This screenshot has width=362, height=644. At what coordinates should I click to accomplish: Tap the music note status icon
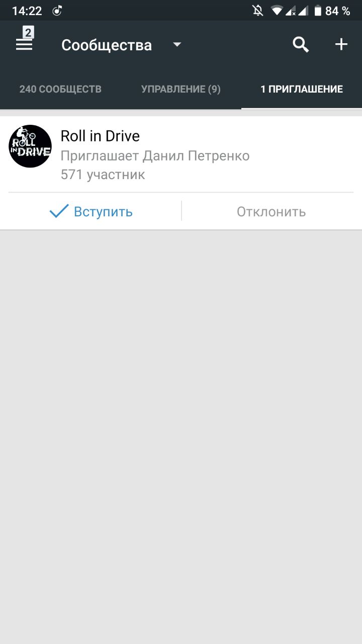click(x=57, y=11)
